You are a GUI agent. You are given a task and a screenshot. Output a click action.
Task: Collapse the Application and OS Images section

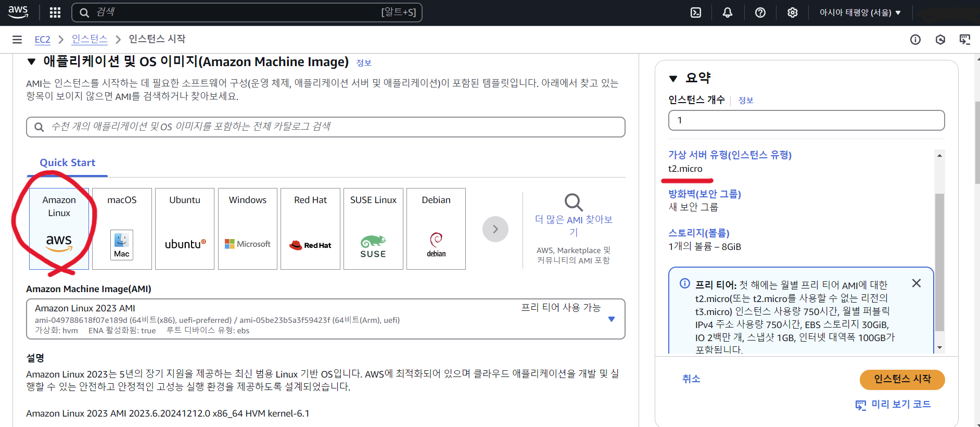pos(32,62)
